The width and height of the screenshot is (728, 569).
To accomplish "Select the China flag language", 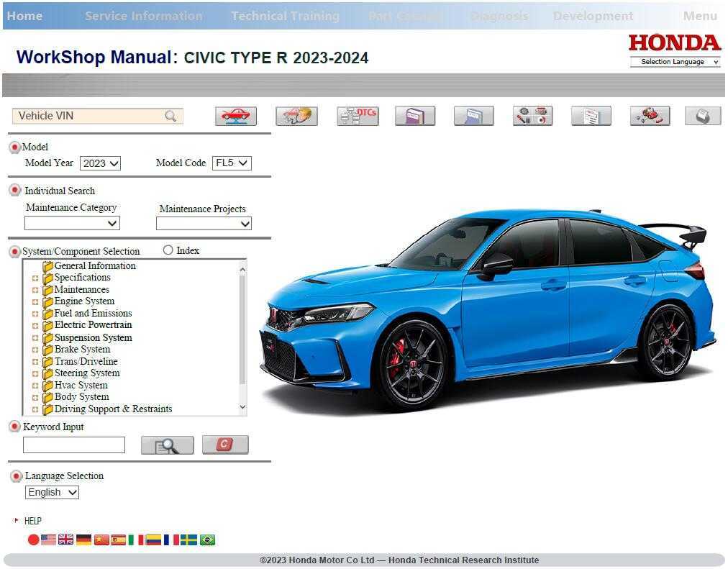I will [x=101, y=540].
